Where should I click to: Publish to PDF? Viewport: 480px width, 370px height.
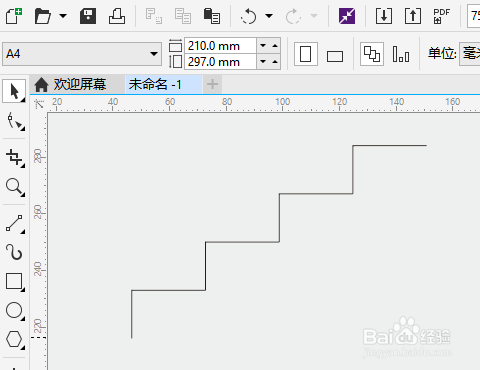click(x=442, y=16)
